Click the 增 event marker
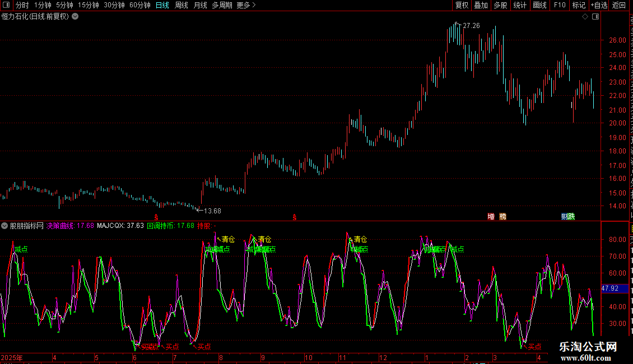 [x=491, y=217]
